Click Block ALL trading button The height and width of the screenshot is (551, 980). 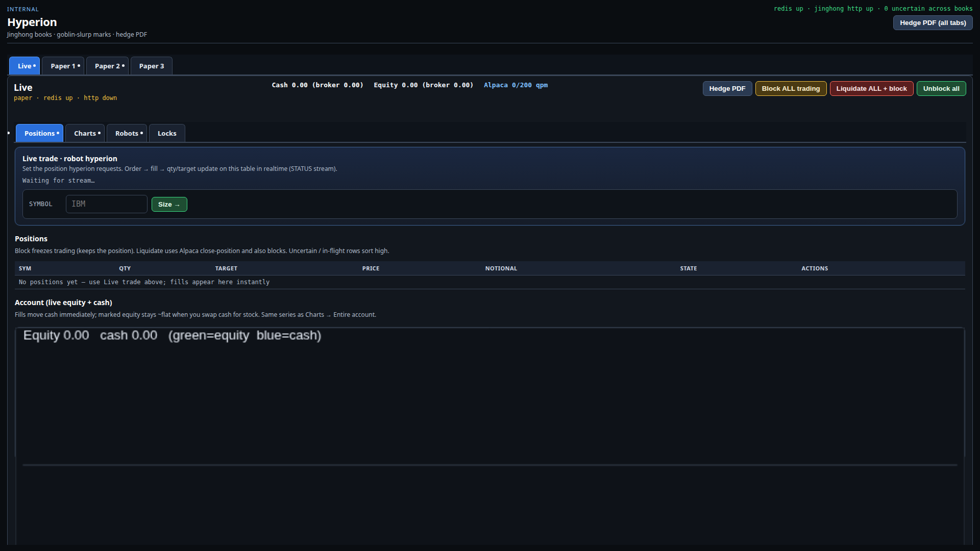click(x=791, y=88)
